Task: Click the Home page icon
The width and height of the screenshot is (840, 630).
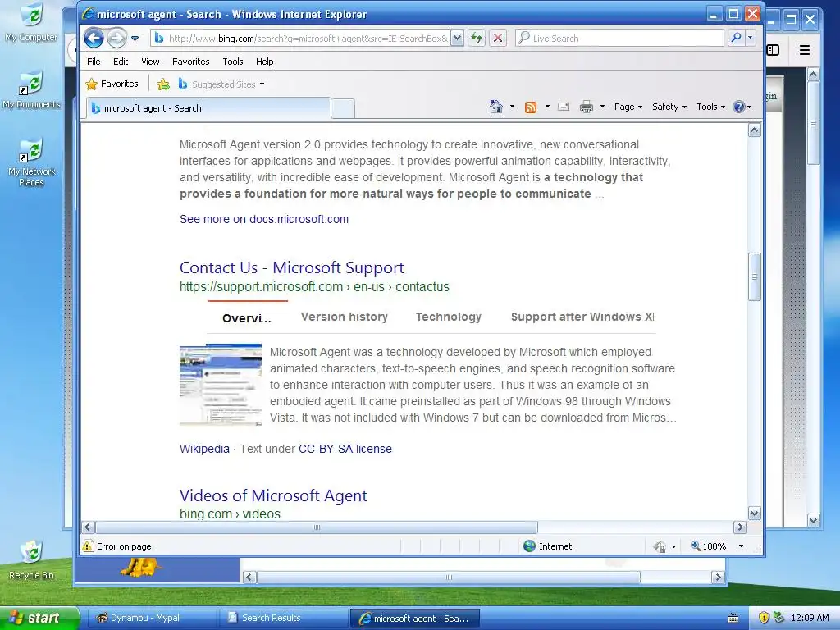Action: (496, 107)
